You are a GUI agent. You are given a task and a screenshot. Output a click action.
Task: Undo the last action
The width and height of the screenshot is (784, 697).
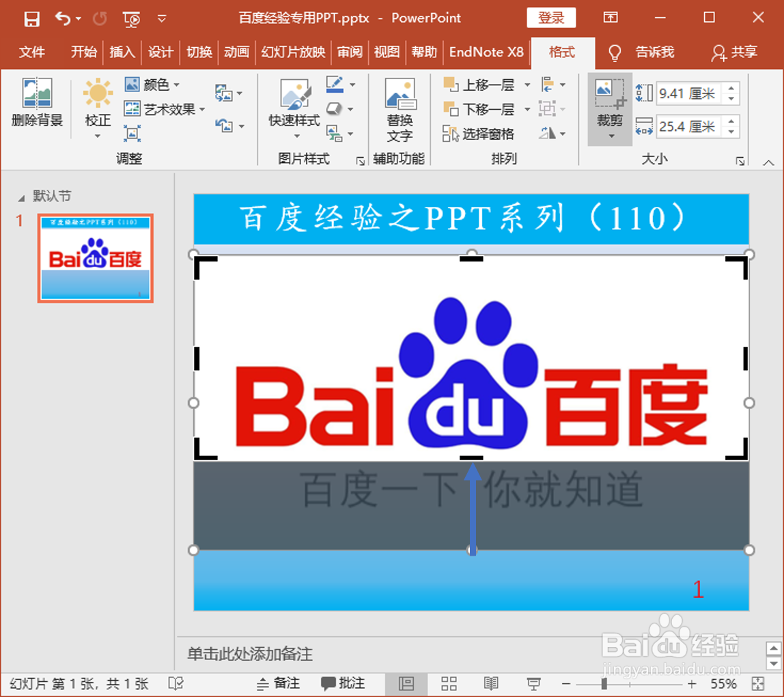(x=63, y=18)
